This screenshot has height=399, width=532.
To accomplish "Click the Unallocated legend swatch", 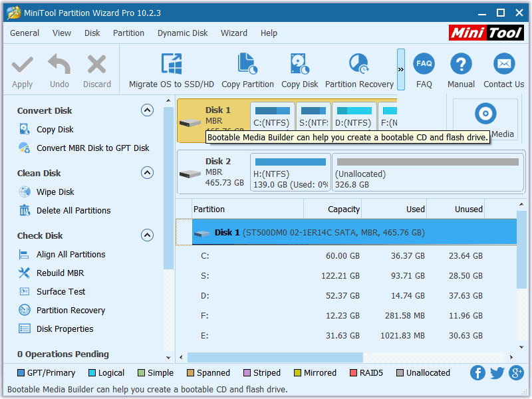I will pos(400,373).
